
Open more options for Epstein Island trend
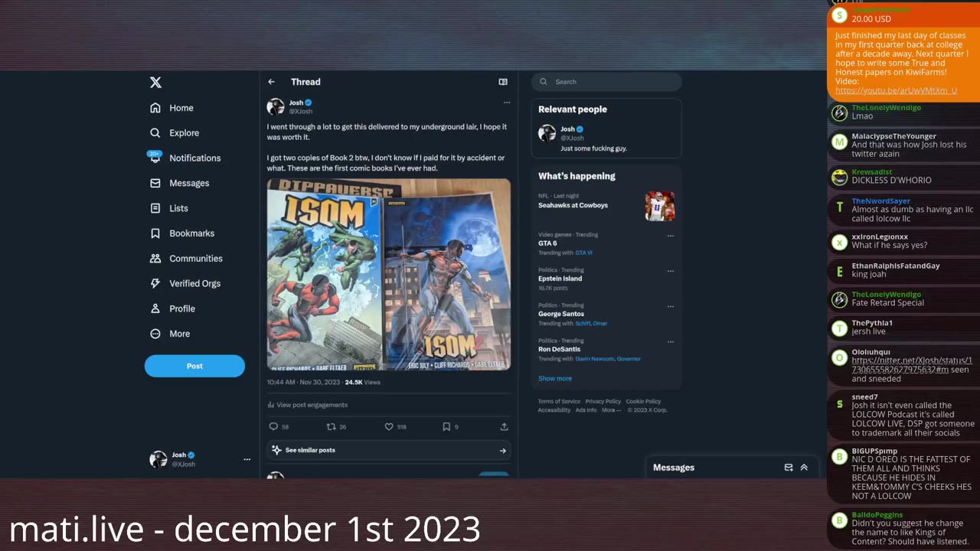(x=670, y=271)
